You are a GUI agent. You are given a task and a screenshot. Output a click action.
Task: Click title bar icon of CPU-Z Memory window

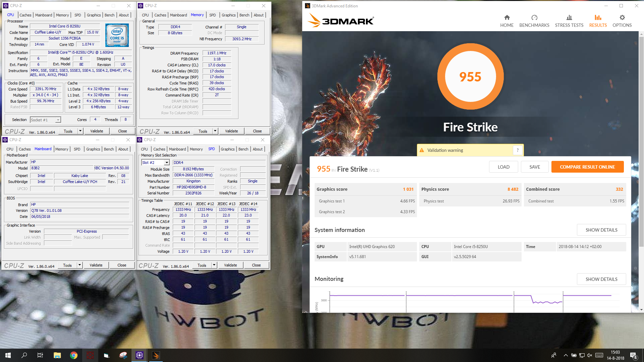pos(141,6)
